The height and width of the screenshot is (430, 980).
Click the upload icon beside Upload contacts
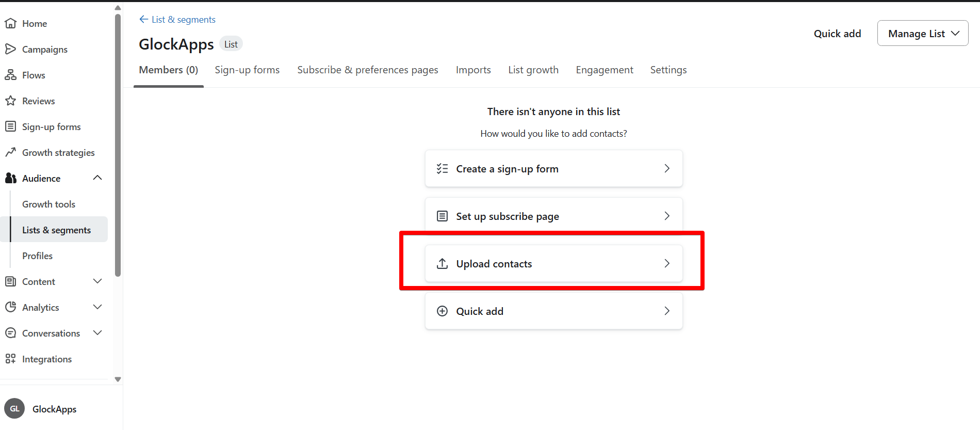[x=442, y=264]
